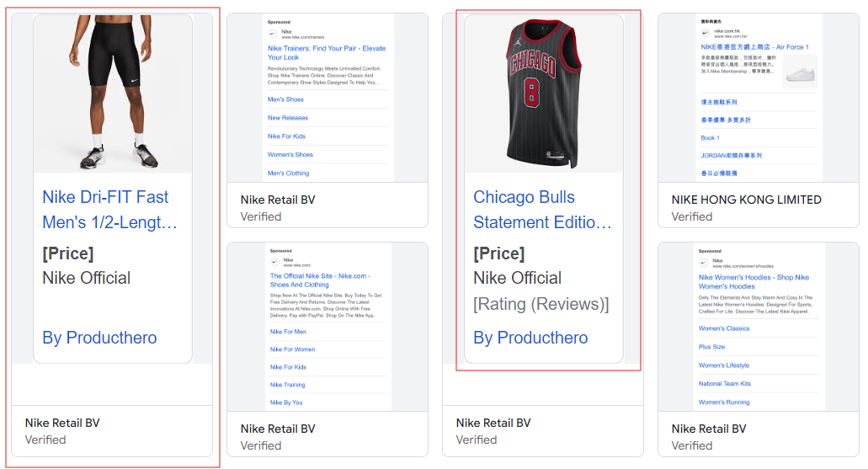This screenshot has width=868, height=469.
Task: Click the Nike favicon in Women's Hoodies ad
Action: click(x=704, y=263)
